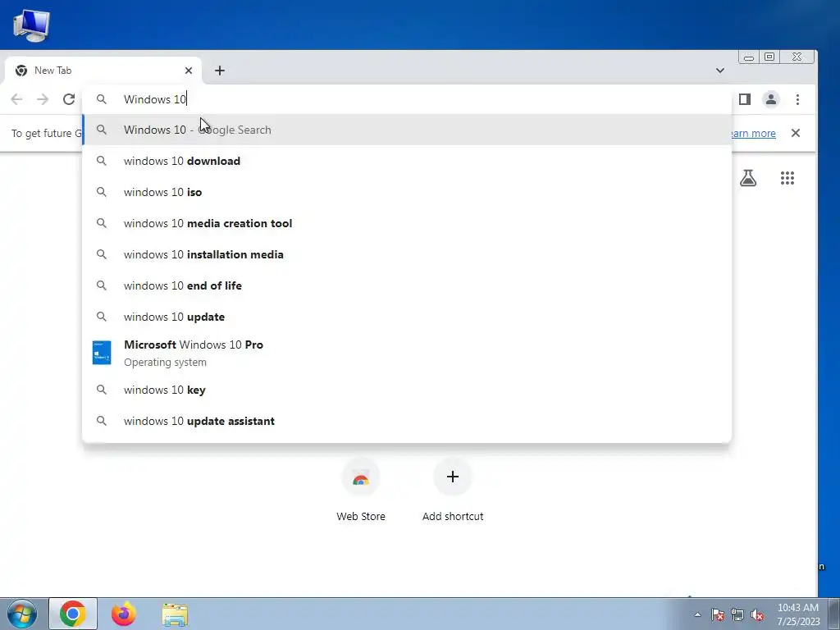Image resolution: width=840 pixels, height=630 pixels.
Task: Click the Chrome taskbar icon
Action: 73,614
